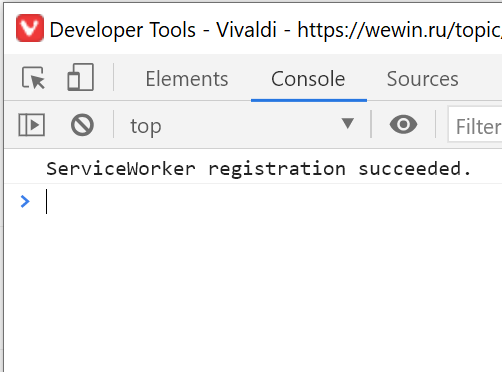Create live expression with eye icon
The width and height of the screenshot is (502, 372).
403,125
